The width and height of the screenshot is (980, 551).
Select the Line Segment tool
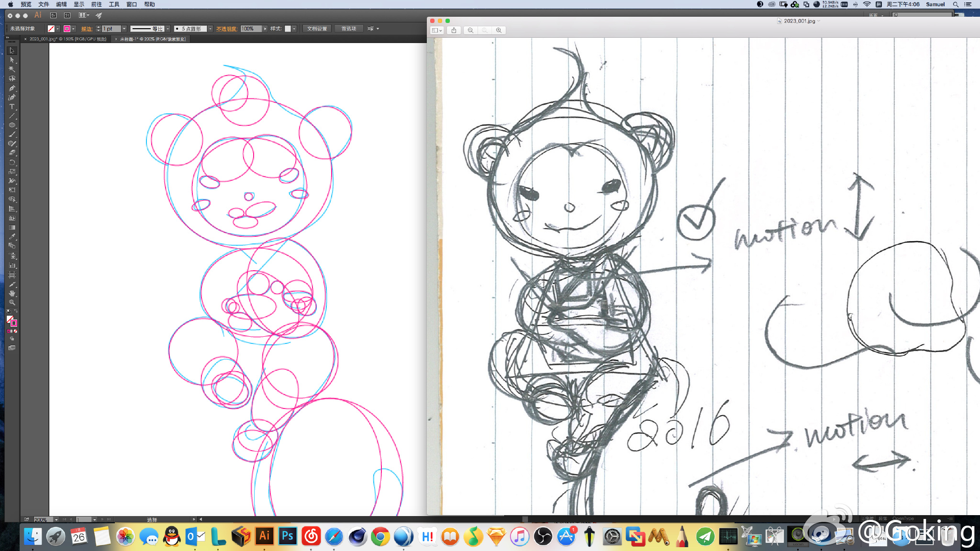click(x=12, y=116)
